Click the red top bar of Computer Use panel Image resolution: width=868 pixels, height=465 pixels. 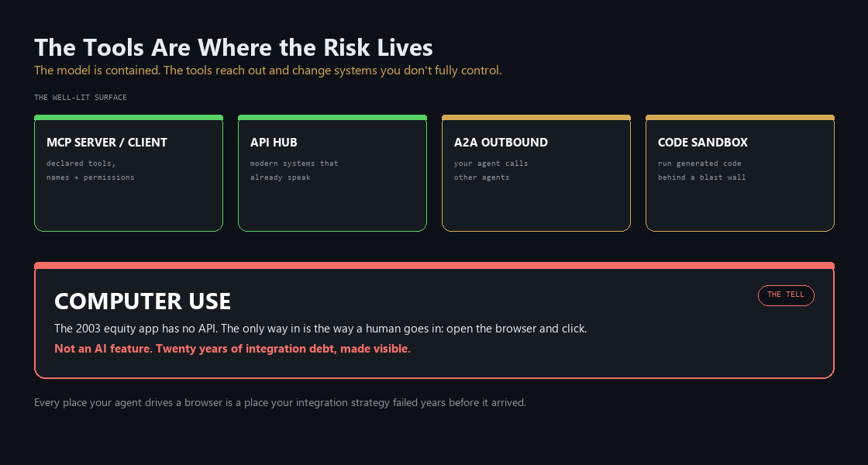[434, 266]
